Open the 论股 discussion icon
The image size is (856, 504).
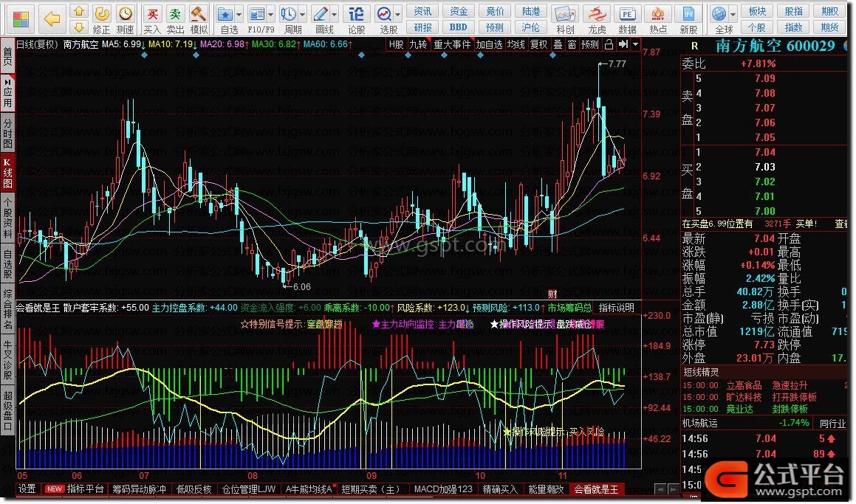pos(356,20)
